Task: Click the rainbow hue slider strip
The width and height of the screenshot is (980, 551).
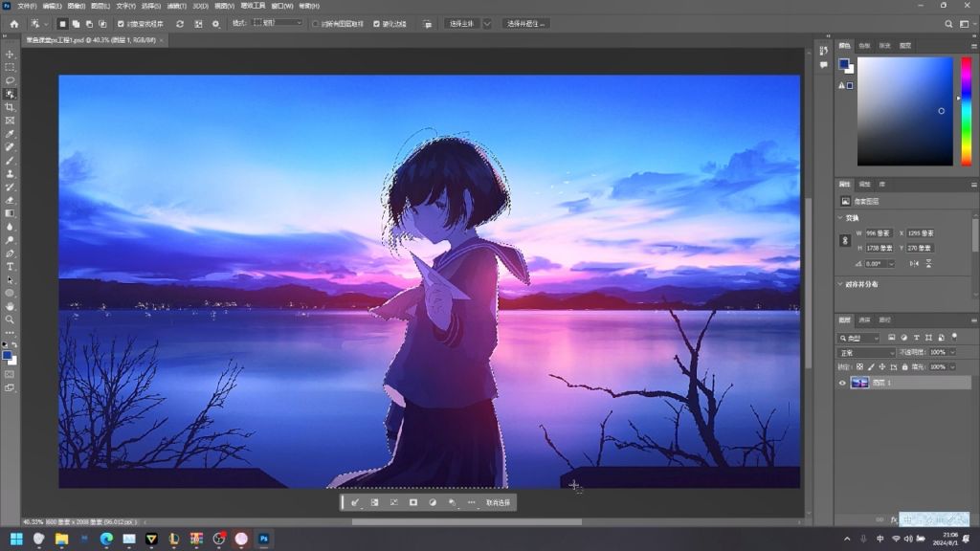Action: pyautogui.click(x=965, y=111)
